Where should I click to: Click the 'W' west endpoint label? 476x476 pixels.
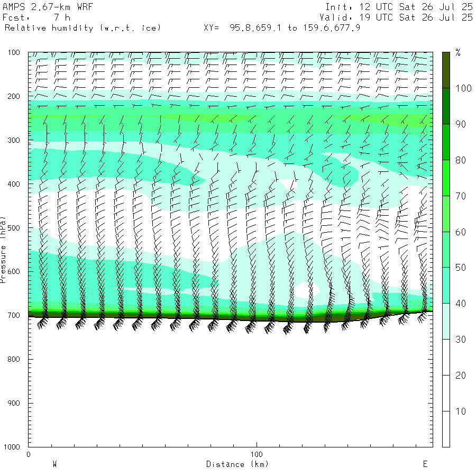coord(54,464)
